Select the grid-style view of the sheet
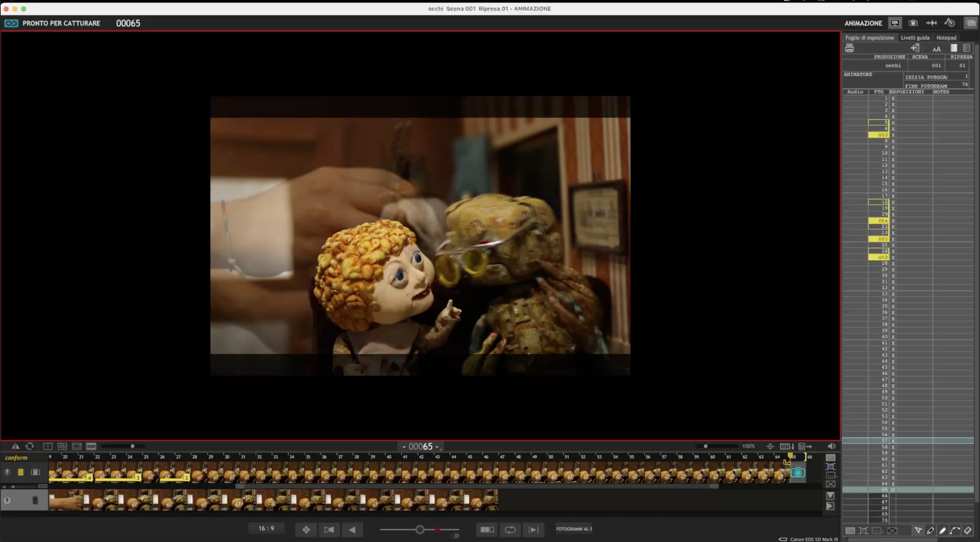The width and height of the screenshot is (980, 542). [966, 48]
